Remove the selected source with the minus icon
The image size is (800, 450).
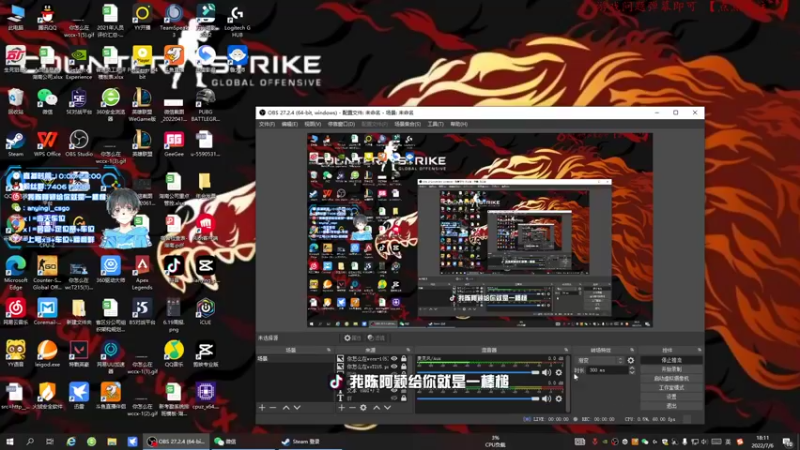(x=352, y=408)
